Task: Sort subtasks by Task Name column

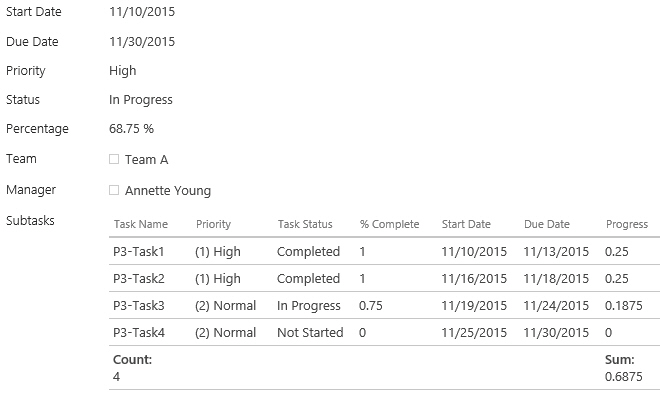Action: pos(141,224)
